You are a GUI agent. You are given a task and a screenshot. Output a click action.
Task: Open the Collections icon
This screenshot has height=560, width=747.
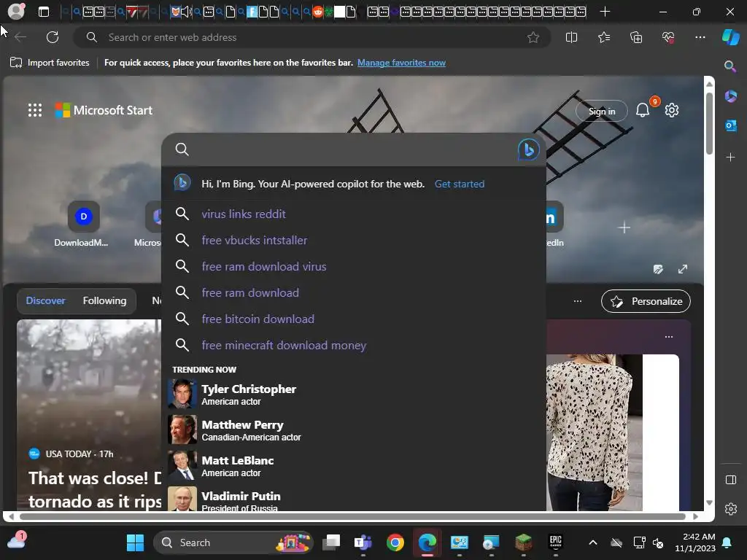click(x=636, y=37)
